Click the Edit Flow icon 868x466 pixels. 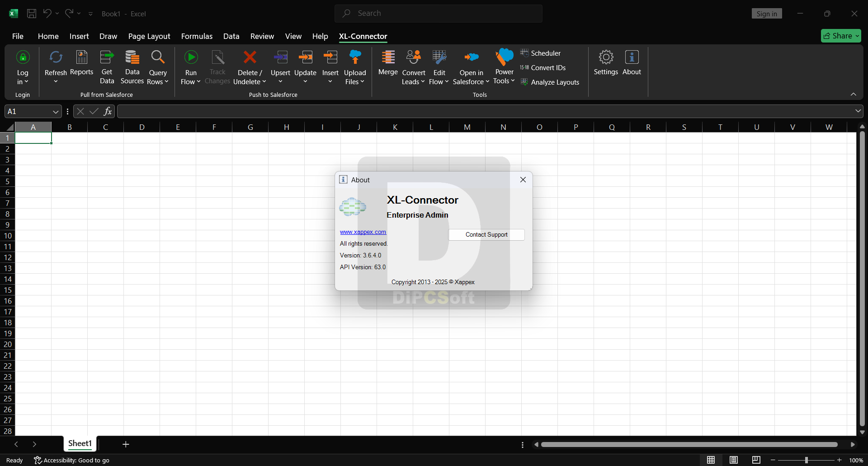tap(439, 57)
